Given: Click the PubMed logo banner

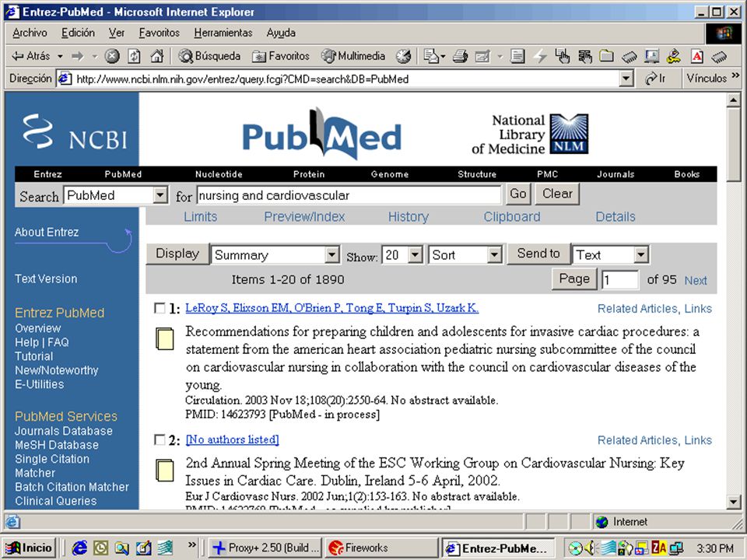Looking at the screenshot, I should click(x=322, y=135).
